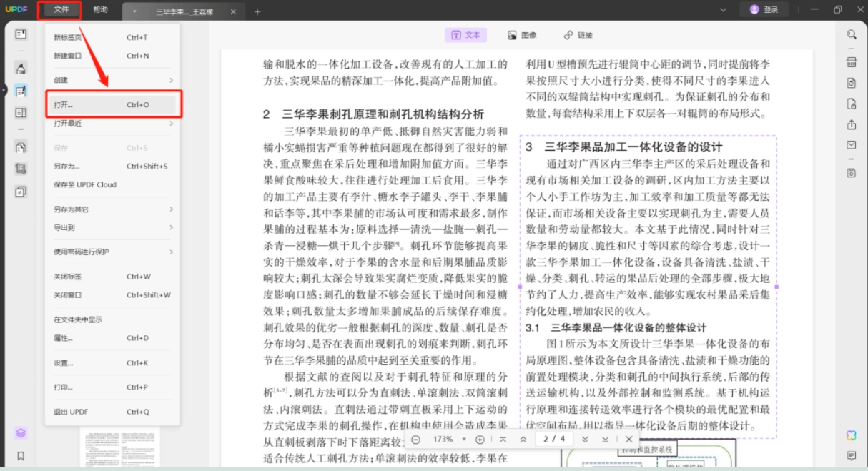Click heading 2 三华李果刺孔原理和刺孔机构结构分析

373,114
